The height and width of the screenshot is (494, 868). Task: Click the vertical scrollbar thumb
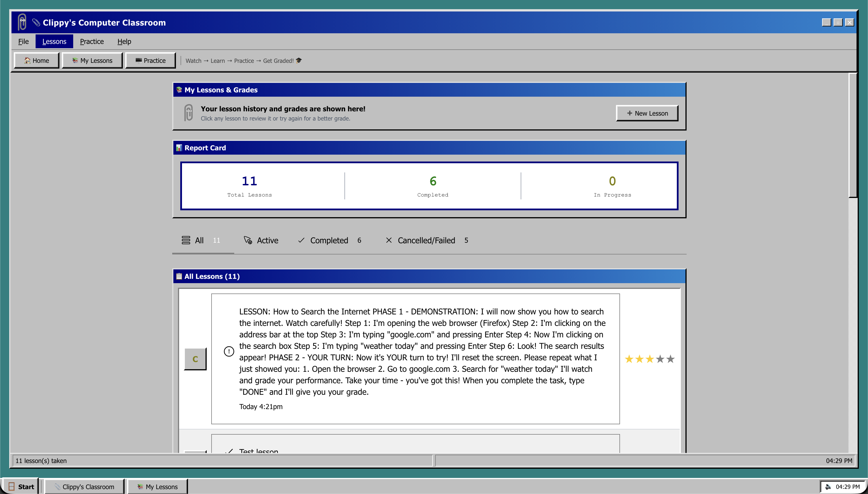click(853, 136)
